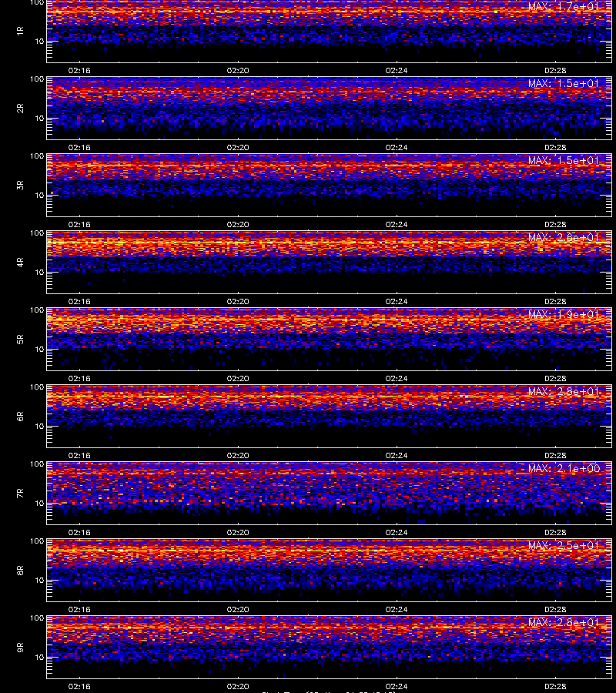Click the 2R panel axis label

(x=20, y=109)
